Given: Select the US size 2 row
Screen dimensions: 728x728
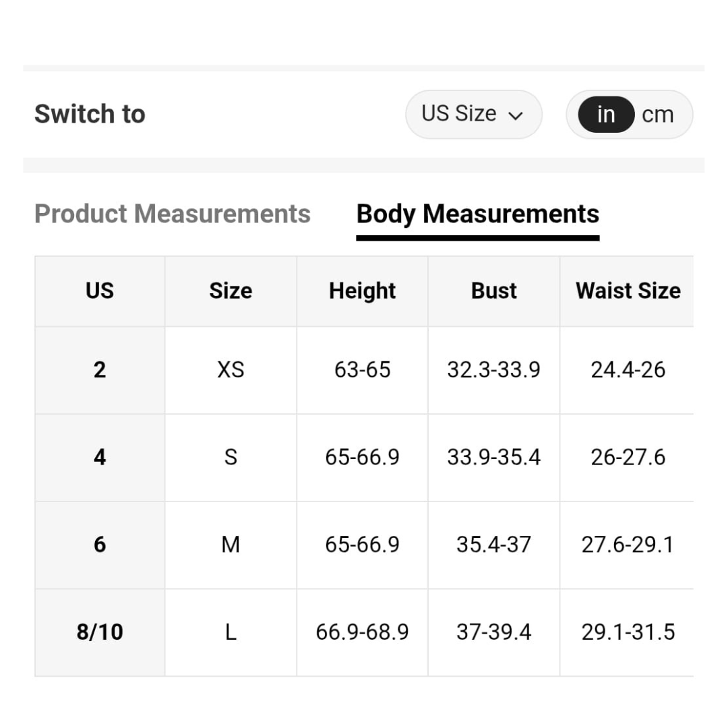Looking at the screenshot, I should click(x=100, y=369).
